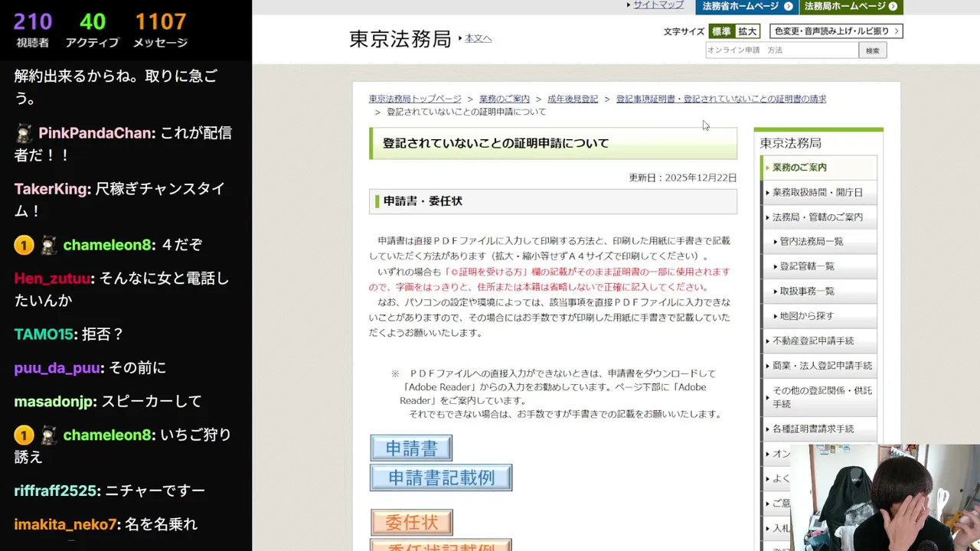Click riffraff2525's chat username

click(x=56, y=491)
